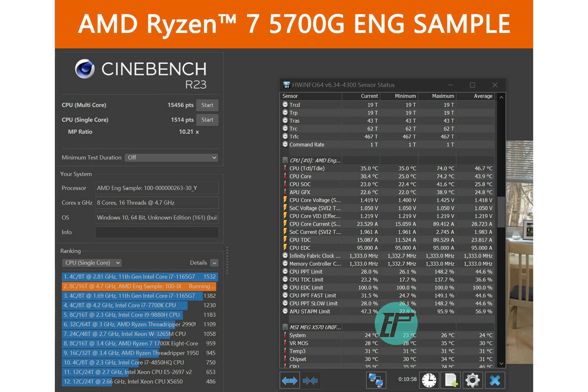588x392 pixels.
Task: Select the CPU PPT FAST Limit row label
Action: (x=313, y=296)
